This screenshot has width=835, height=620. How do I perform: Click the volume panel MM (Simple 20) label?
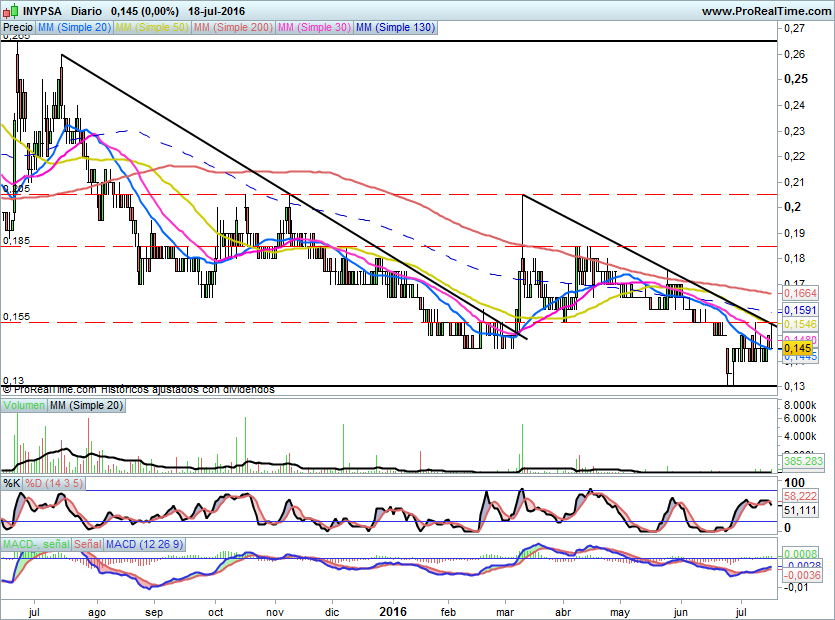[x=88, y=405]
